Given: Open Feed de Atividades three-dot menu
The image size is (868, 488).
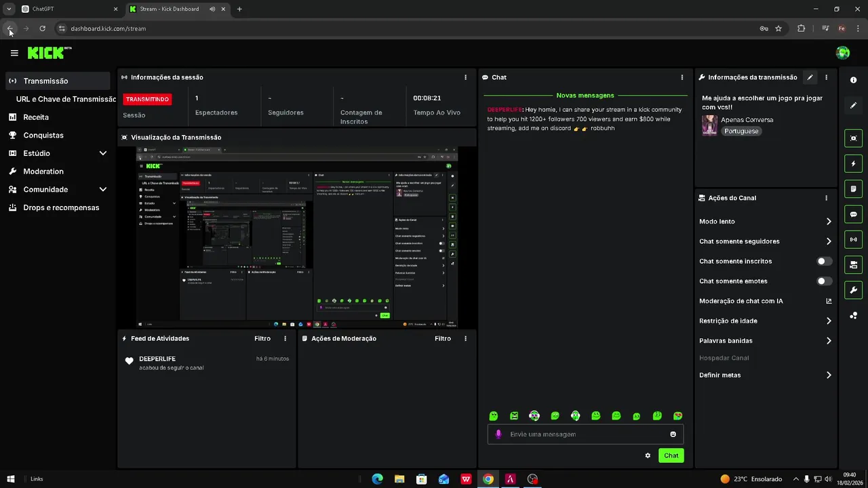Looking at the screenshot, I should (x=285, y=338).
